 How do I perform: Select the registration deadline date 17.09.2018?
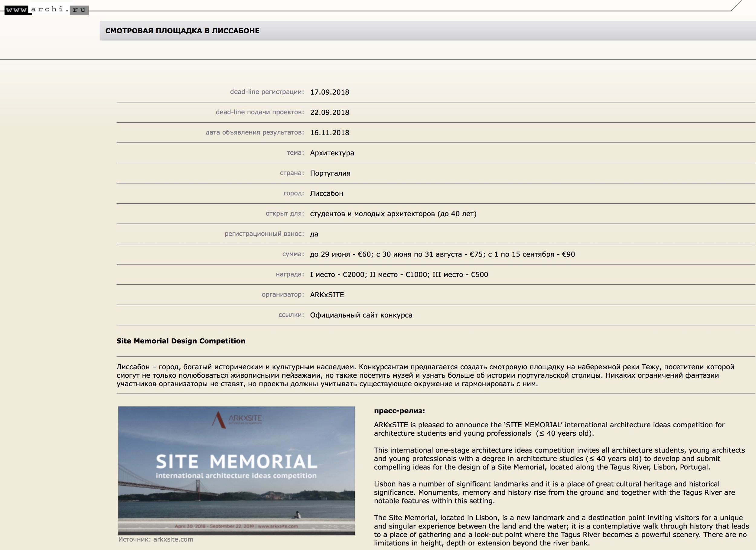pos(329,92)
